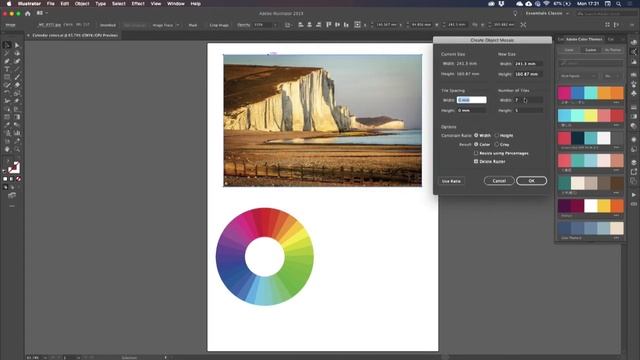640x360 pixels.
Task: Select the Lasso tool
Action: tap(17, 53)
